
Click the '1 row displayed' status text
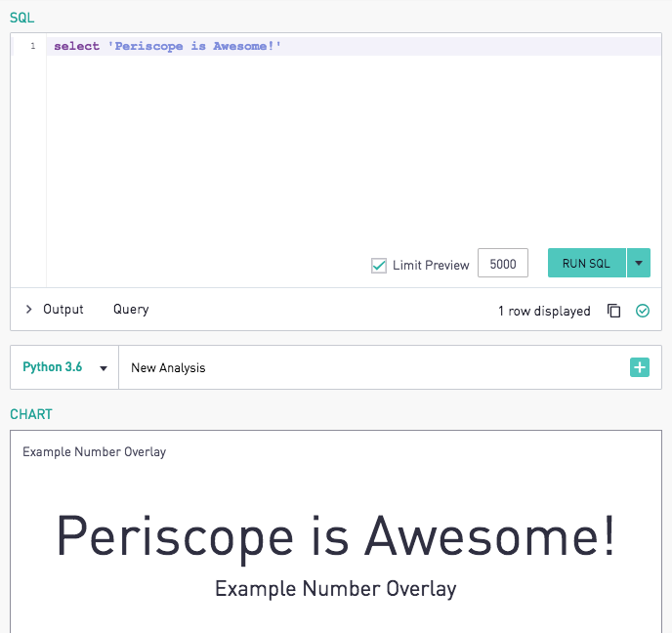[544, 311]
